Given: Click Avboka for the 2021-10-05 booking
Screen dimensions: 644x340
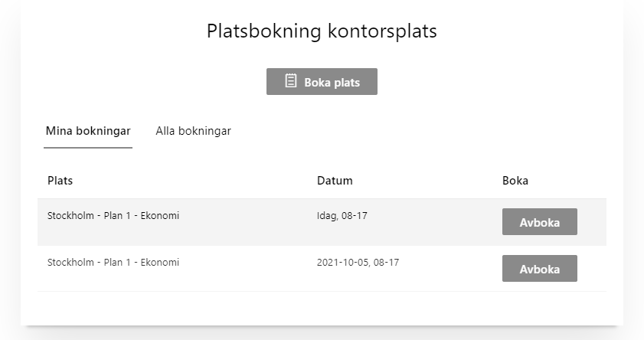Looking at the screenshot, I should (x=539, y=269).
